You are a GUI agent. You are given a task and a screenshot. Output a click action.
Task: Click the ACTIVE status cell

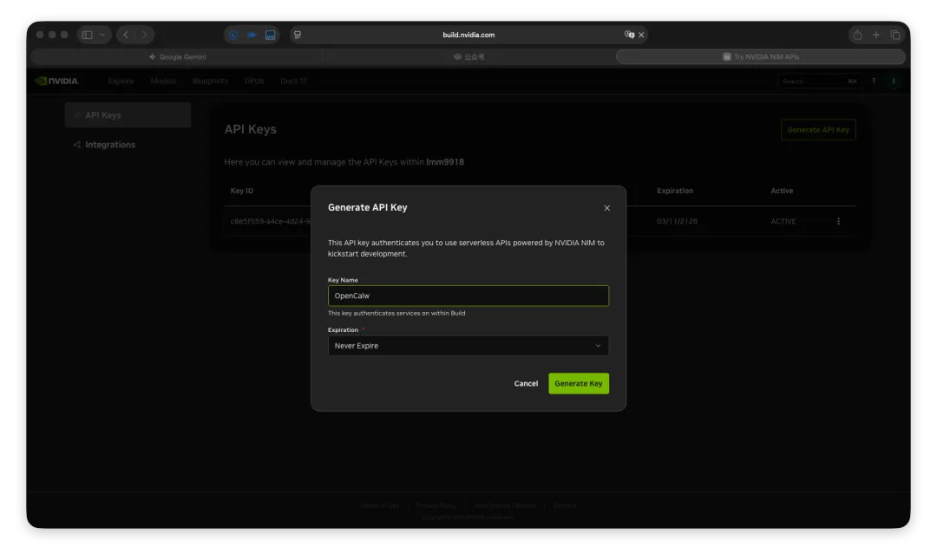point(783,221)
